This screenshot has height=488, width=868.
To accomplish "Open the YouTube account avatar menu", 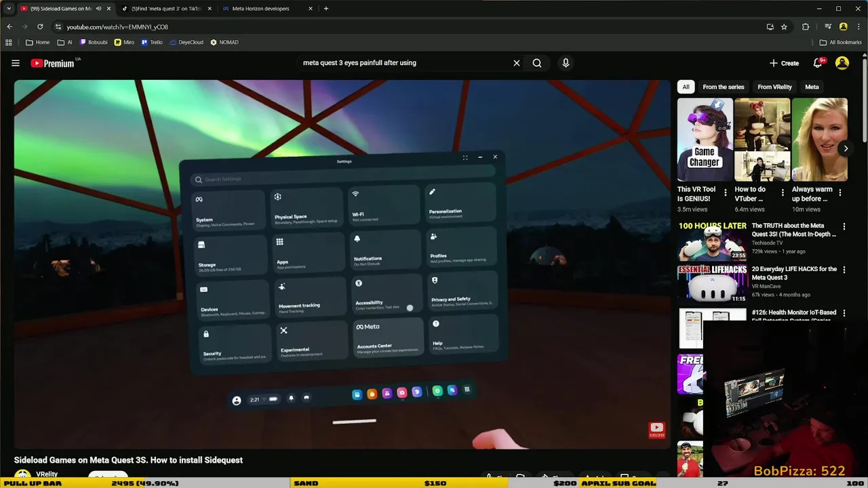I will 842,63.
